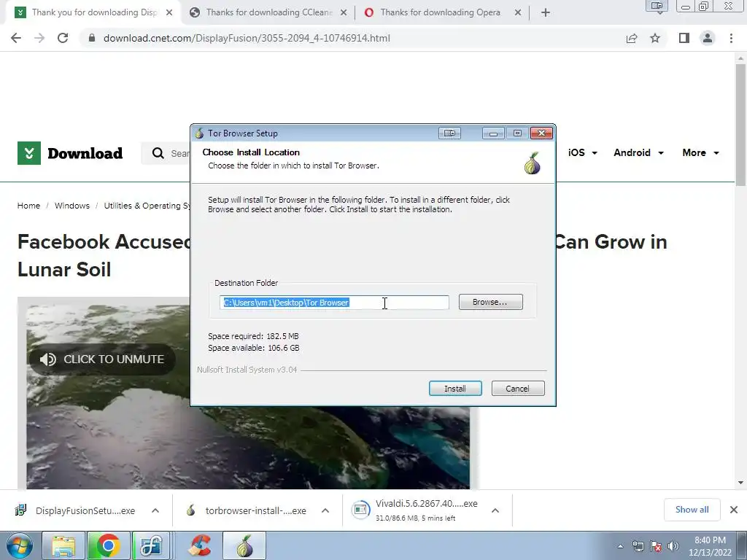Screen dimensions: 747x560
Task: Select the DisplayFusion download tab
Action: [x=94, y=12]
